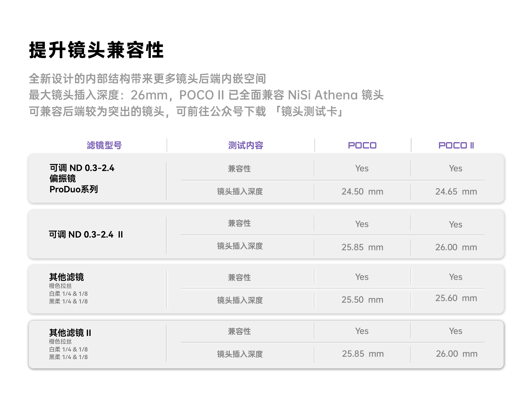Screen dimensions: 532x410
Task: Click "橙色拉丝" under 其他滤镜 II
Action: point(60,342)
